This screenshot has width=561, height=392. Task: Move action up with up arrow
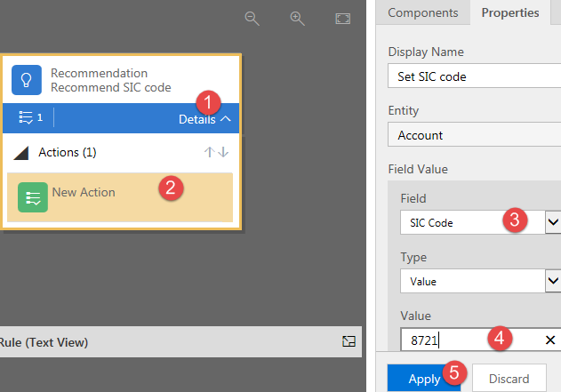(210, 152)
